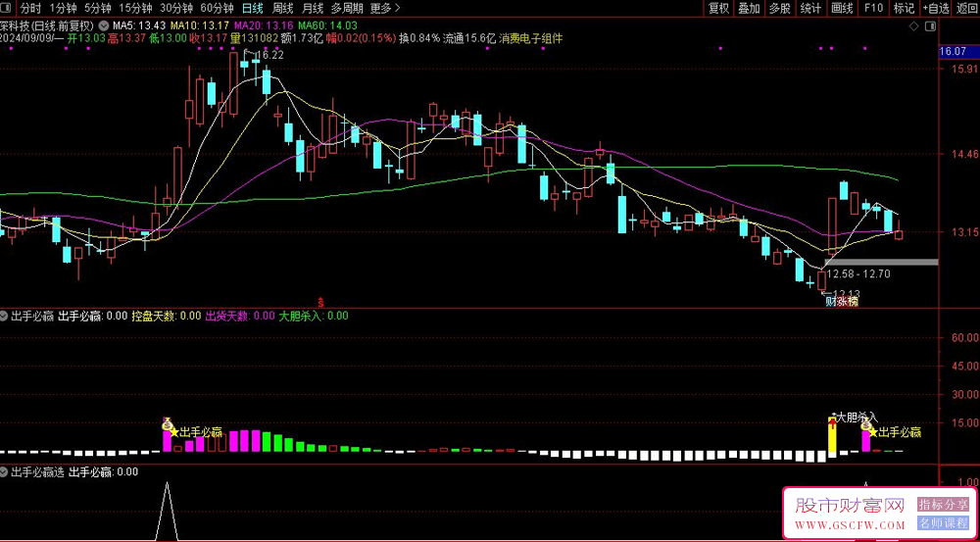The image size is (980, 542).
Task: Add stock with +自选 button
Action: (x=936, y=8)
